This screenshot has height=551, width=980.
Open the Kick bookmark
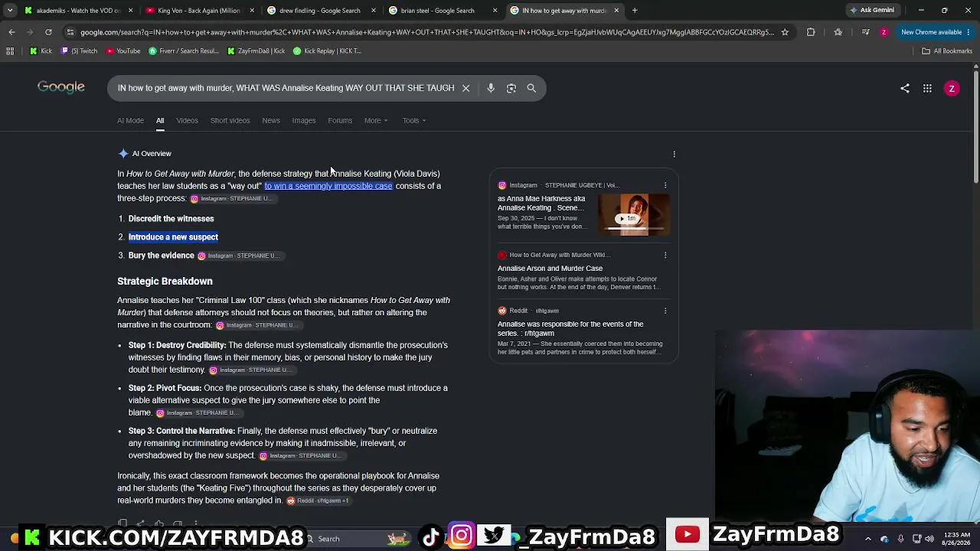41,51
